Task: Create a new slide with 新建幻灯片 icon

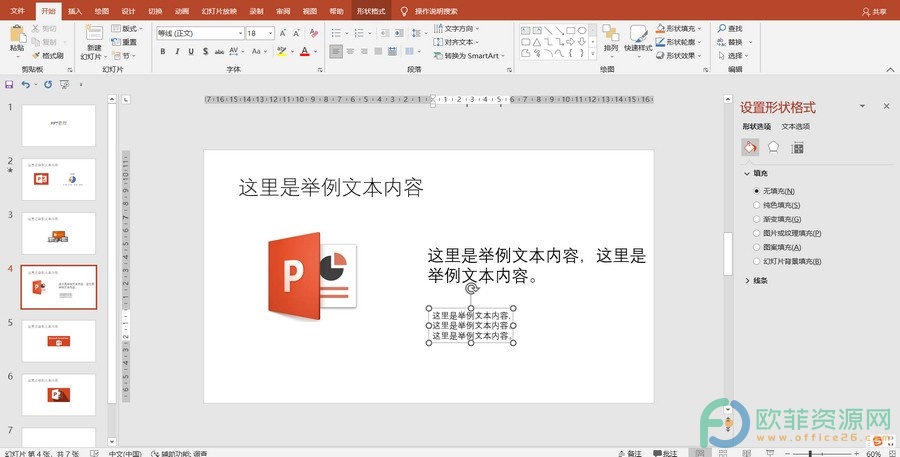Action: [94, 33]
